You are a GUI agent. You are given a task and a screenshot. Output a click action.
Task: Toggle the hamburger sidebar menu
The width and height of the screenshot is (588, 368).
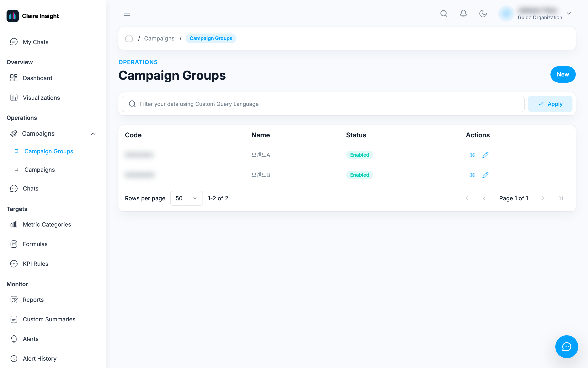point(127,14)
